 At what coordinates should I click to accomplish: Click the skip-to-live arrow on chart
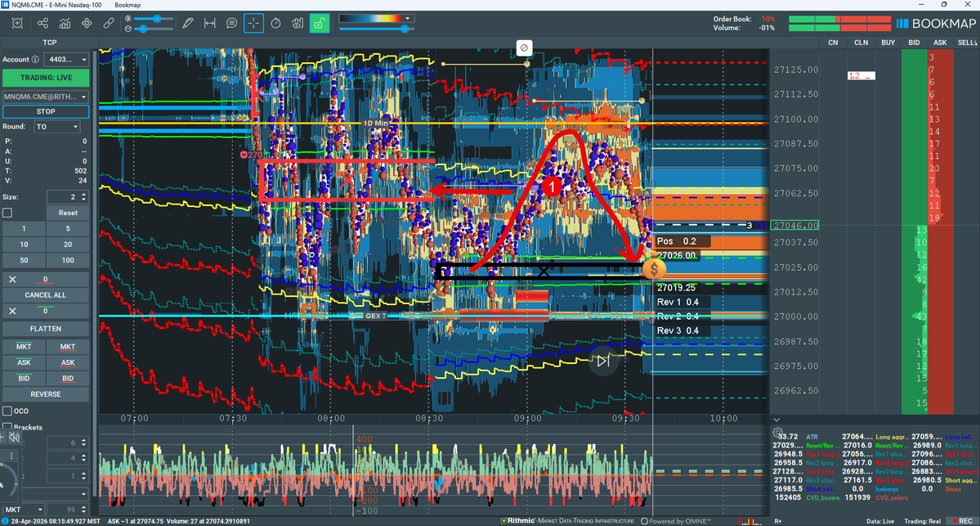[x=603, y=361]
